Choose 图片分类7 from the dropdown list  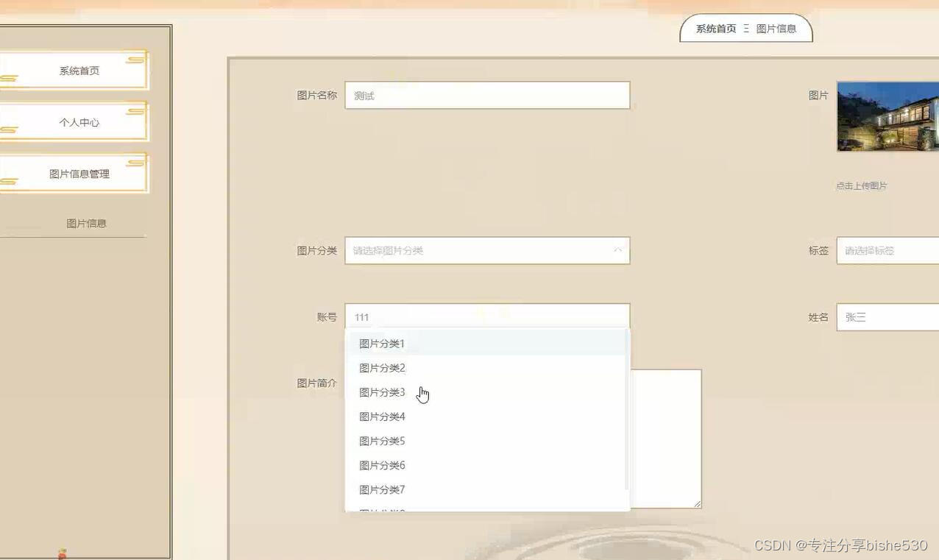coord(486,489)
